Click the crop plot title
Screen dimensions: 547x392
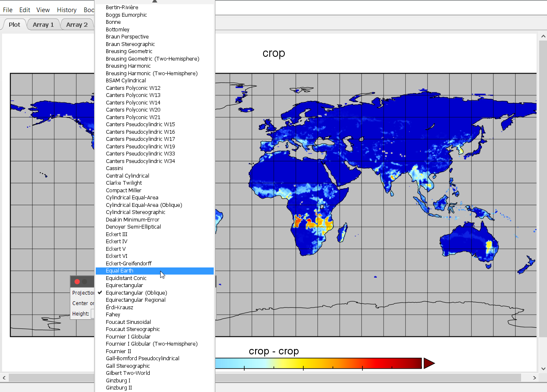pos(274,53)
